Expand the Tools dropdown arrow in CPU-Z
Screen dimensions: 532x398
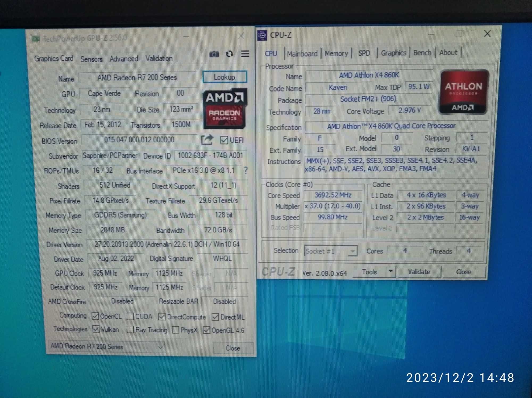(390, 271)
